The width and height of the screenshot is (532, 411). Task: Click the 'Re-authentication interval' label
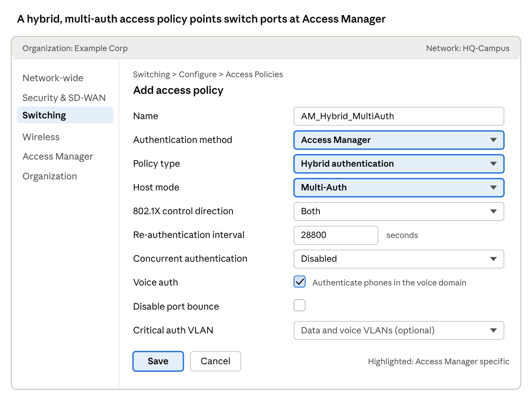[189, 235]
